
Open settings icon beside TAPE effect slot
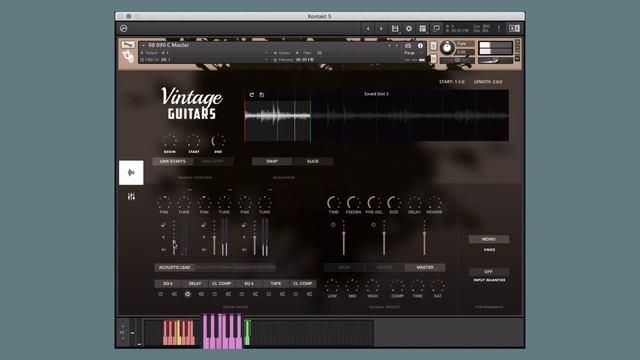pos(282,294)
